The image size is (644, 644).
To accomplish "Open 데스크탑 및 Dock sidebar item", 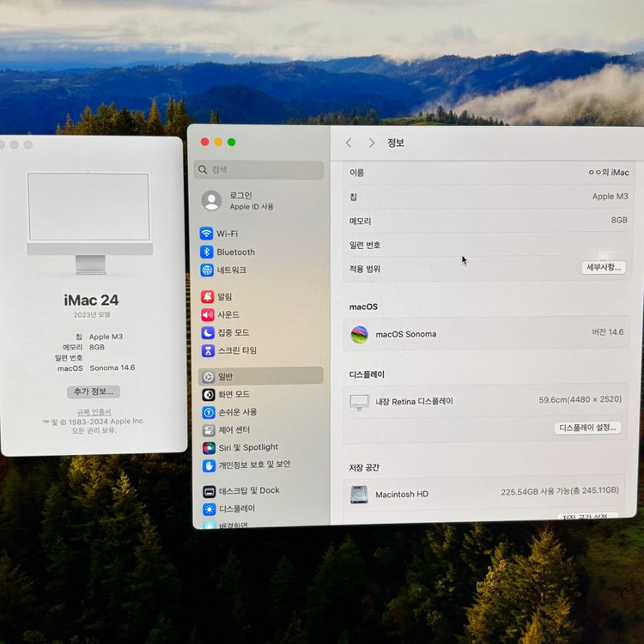I will pos(249,490).
